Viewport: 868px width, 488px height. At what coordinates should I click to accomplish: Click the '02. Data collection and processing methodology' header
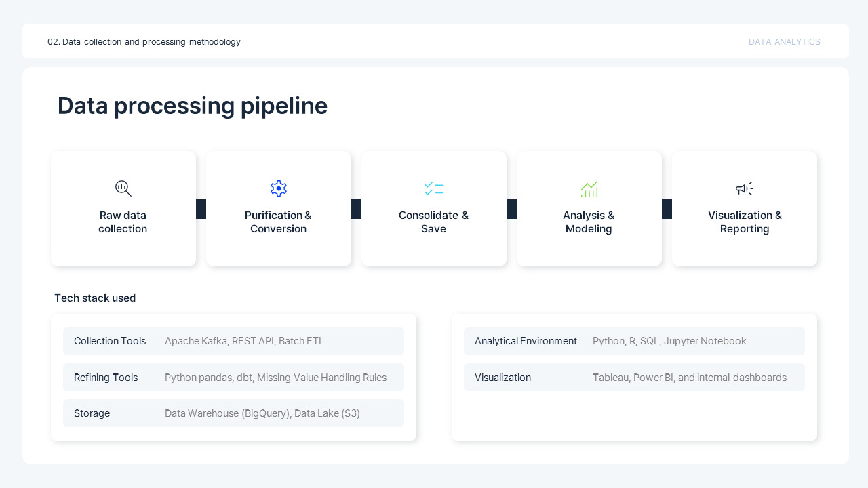[x=144, y=42]
